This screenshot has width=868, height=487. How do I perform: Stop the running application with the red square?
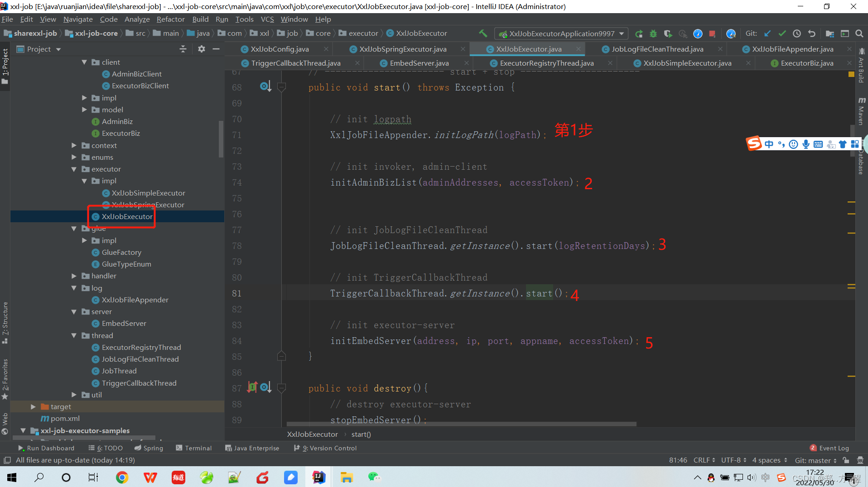[712, 33]
